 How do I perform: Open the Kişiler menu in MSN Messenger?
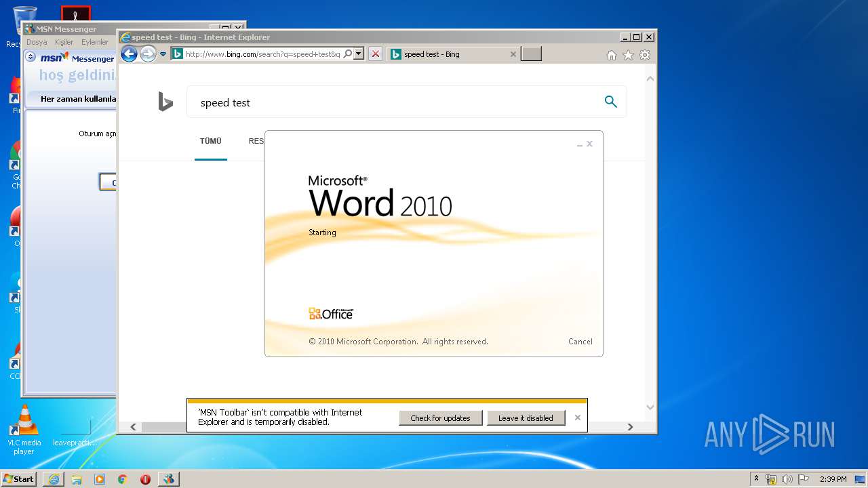(64, 42)
